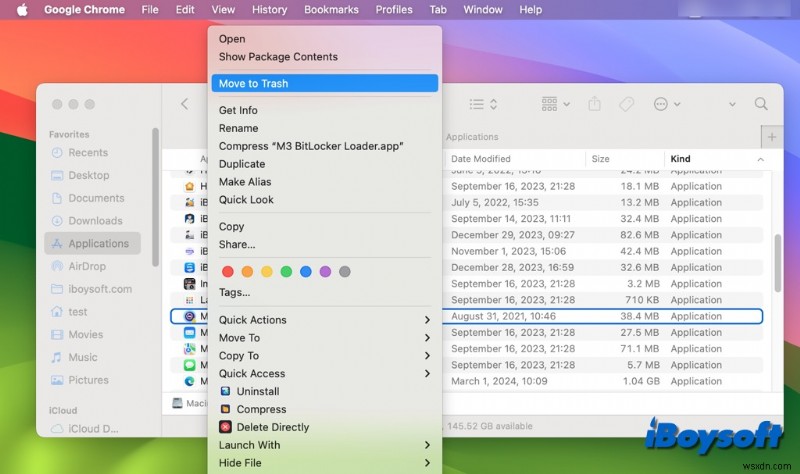Open the File menu in the menu bar
This screenshot has height=474, width=800.
click(150, 10)
